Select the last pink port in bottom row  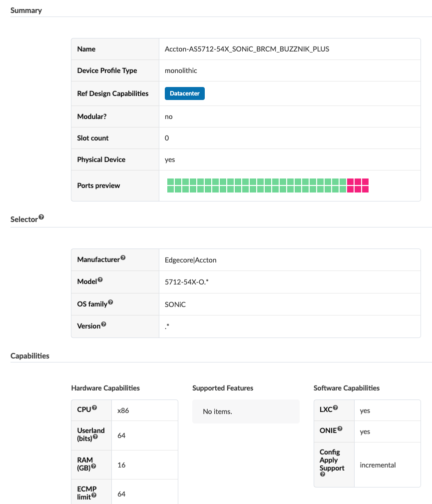pyautogui.click(x=365, y=189)
